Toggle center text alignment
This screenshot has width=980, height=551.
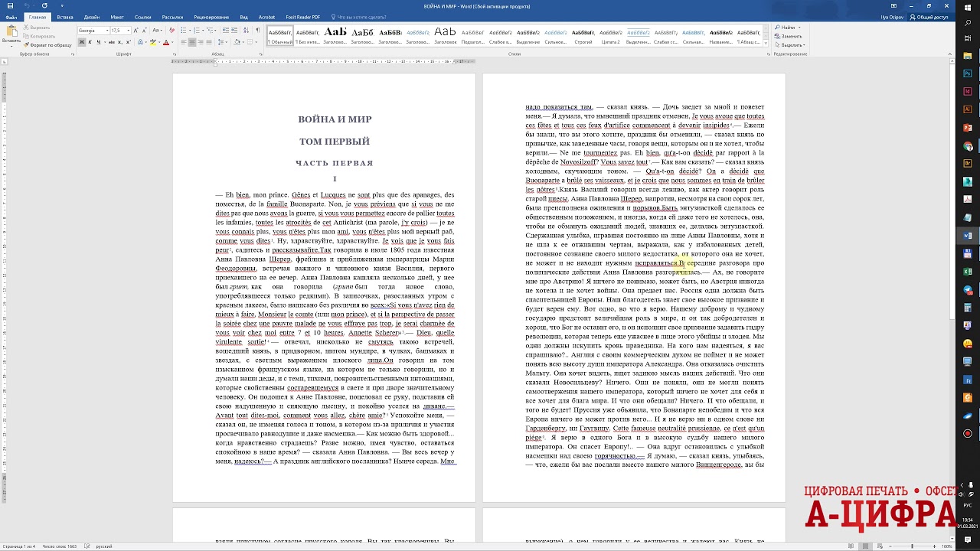coord(192,42)
